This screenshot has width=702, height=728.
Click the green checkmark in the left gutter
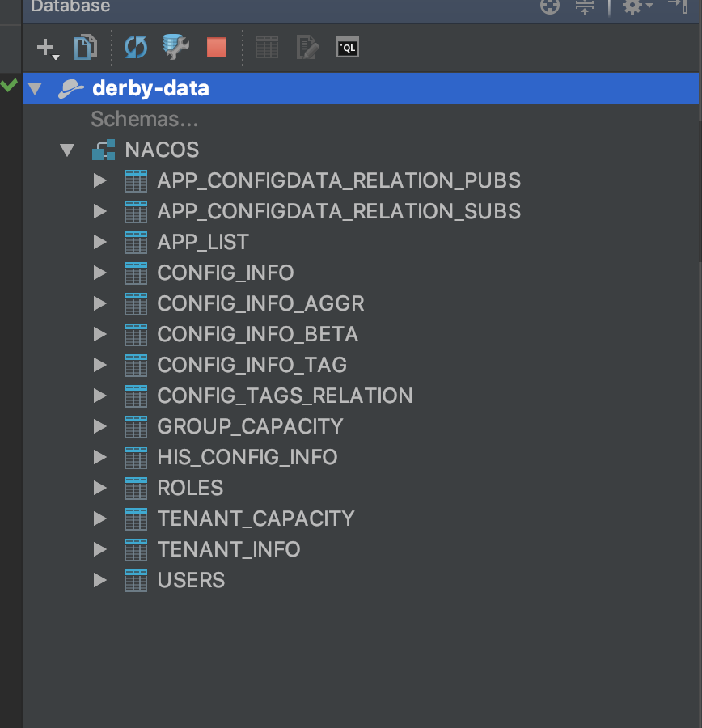pos(9,85)
